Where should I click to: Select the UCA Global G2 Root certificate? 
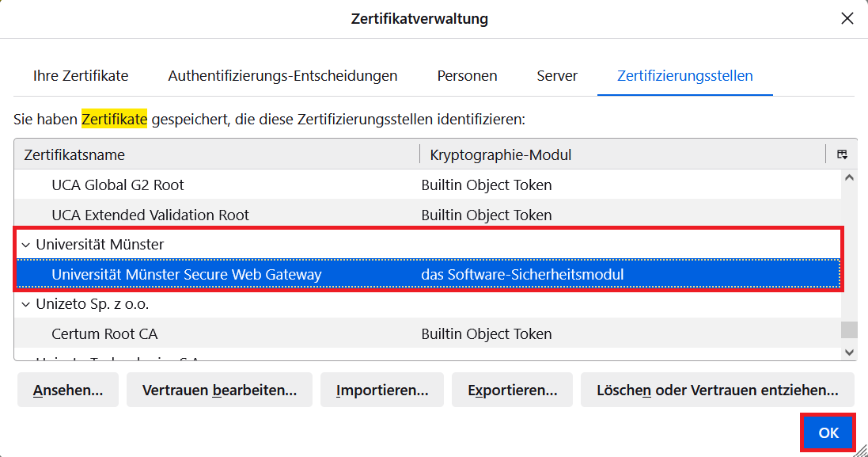pyautogui.click(x=118, y=185)
